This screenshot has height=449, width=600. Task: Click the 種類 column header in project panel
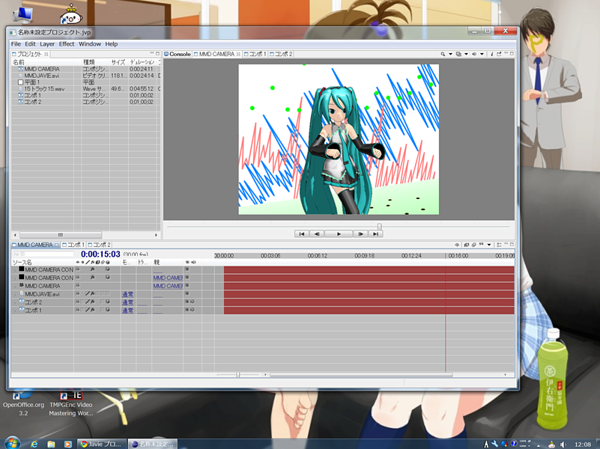(x=95, y=62)
